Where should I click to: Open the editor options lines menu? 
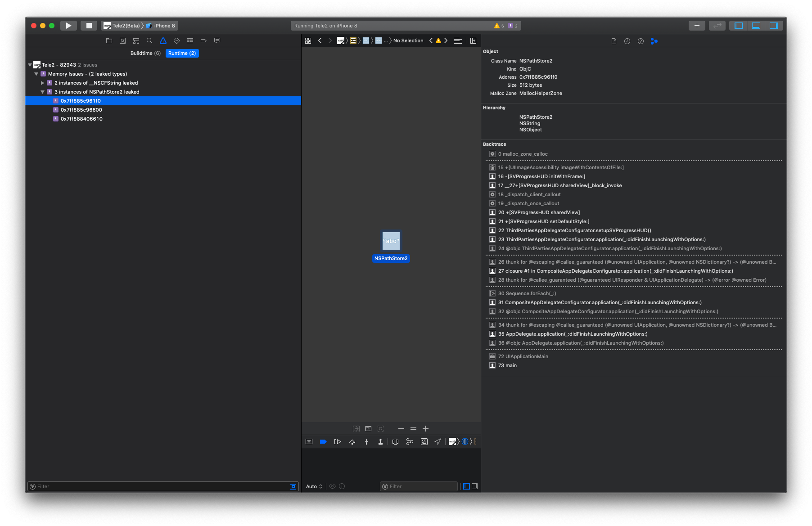pyautogui.click(x=458, y=40)
